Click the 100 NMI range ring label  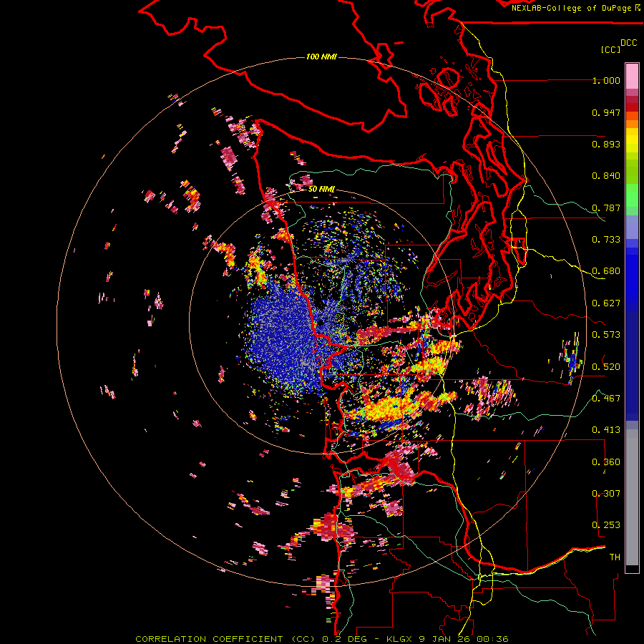coord(321,57)
